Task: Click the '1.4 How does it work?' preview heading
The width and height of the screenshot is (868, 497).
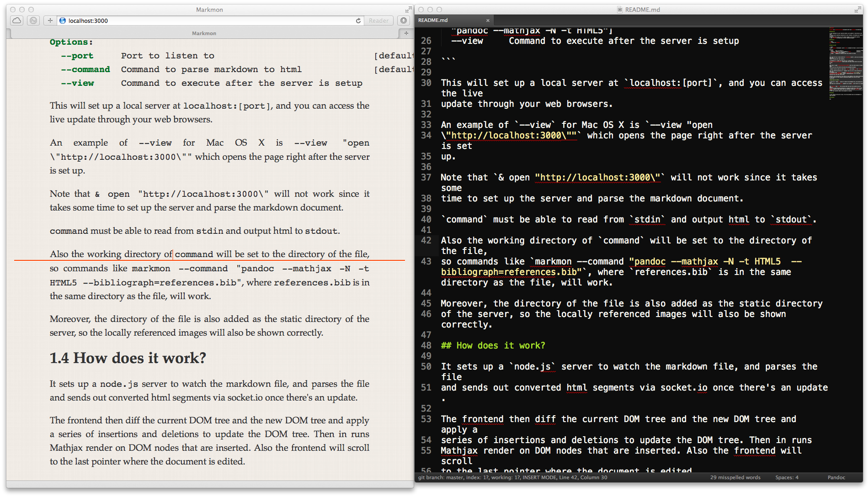Action: 128,358
